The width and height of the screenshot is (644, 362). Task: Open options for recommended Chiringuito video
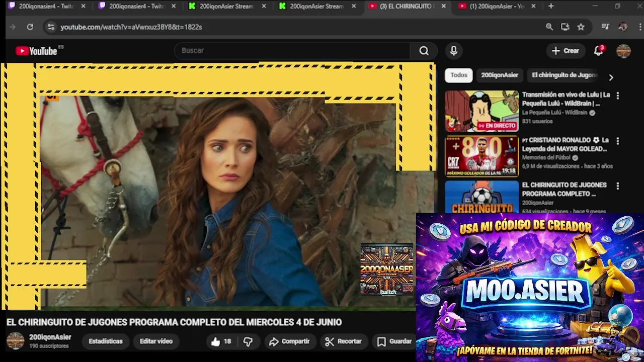(x=618, y=186)
